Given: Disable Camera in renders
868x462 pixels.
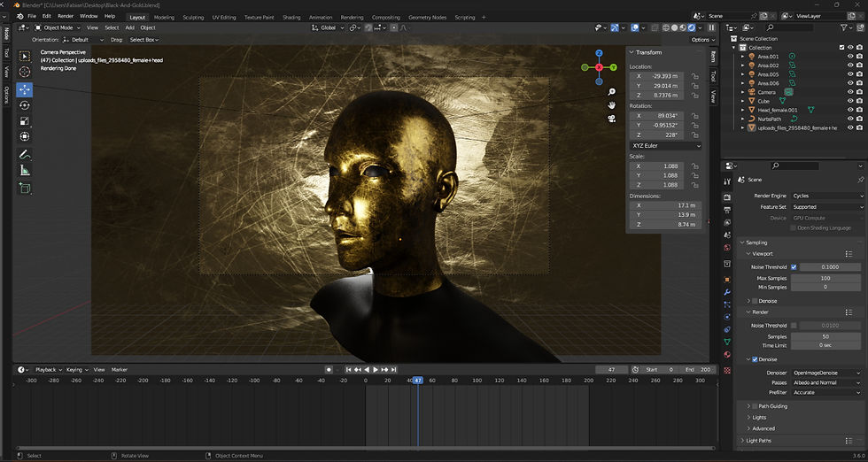Looking at the screenshot, I should pyautogui.click(x=859, y=92).
